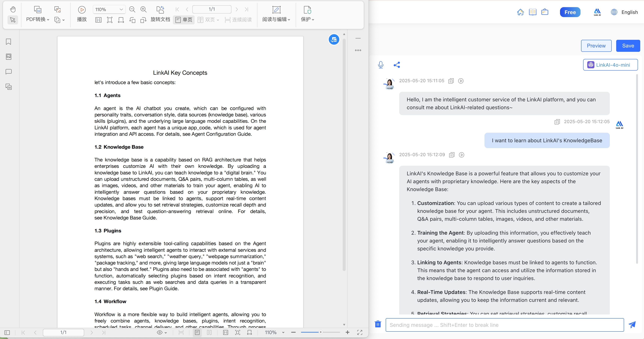
Task: Toggle 双页 double page view
Action: [x=208, y=20]
